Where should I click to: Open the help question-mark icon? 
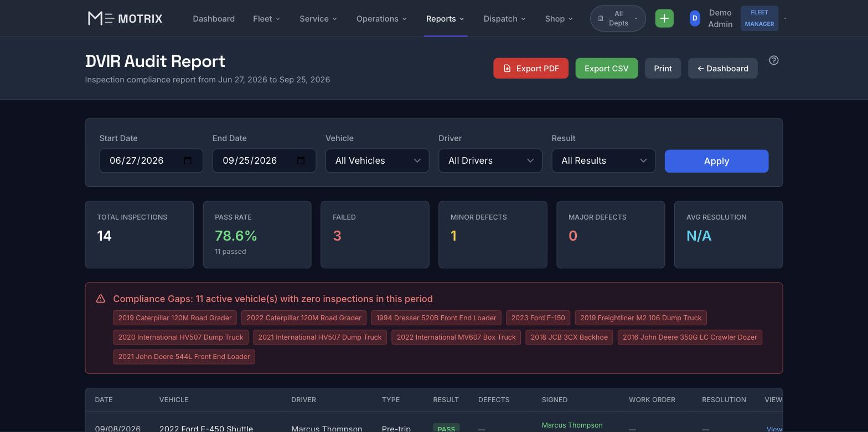(x=774, y=60)
